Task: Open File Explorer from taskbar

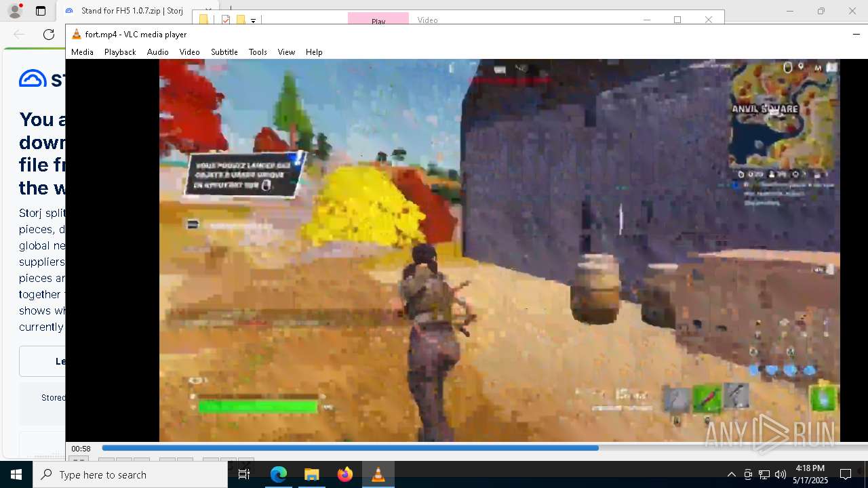Action: point(311,474)
